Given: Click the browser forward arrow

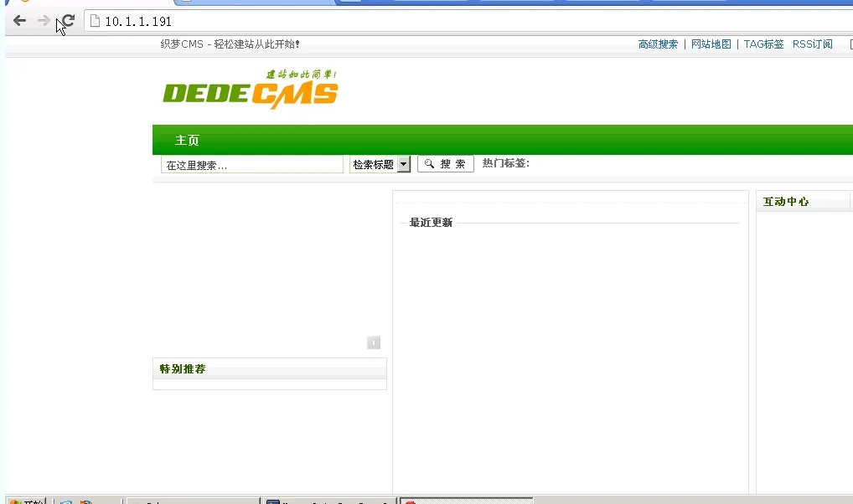Looking at the screenshot, I should tap(44, 21).
